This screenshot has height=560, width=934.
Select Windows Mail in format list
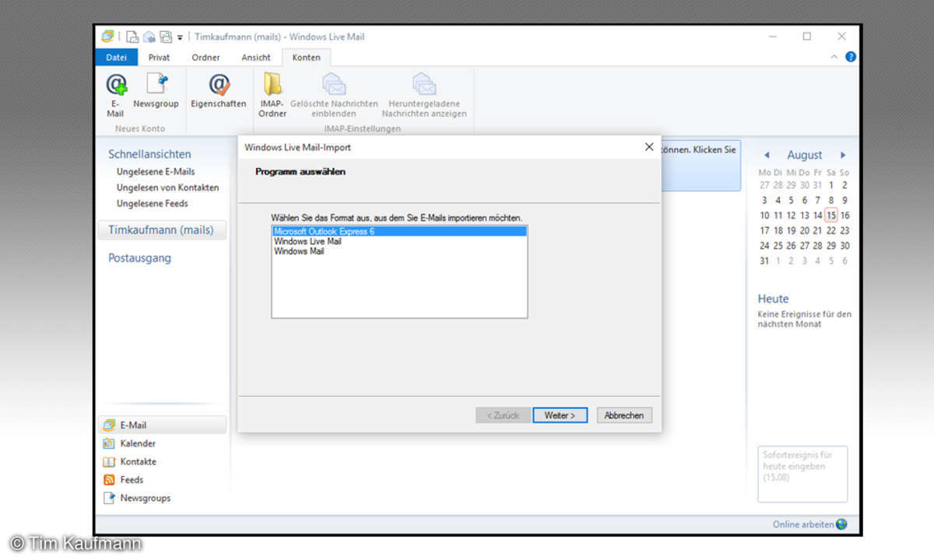(299, 251)
